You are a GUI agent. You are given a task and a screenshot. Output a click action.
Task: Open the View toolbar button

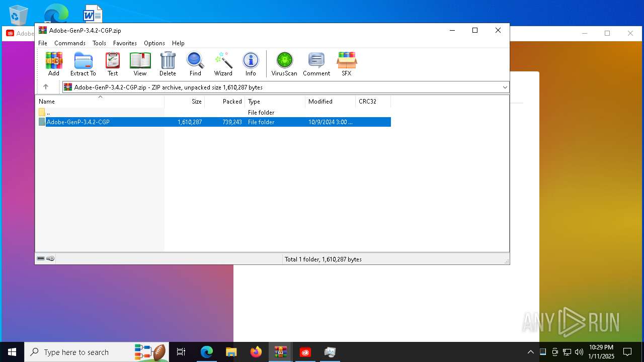140,64
